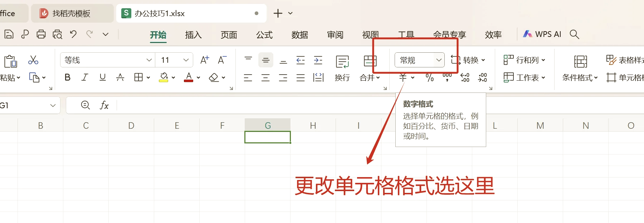Switch to the 公式 tab
The image size is (644, 223).
(264, 35)
